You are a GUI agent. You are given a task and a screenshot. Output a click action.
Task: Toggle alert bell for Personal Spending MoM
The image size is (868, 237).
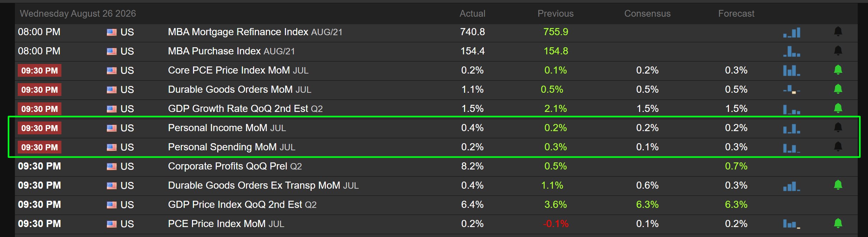point(838,147)
